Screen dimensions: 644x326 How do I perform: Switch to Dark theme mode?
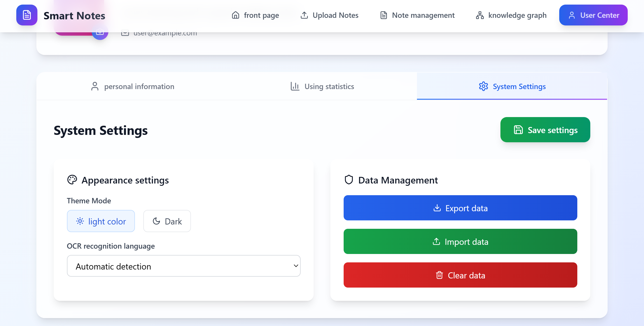167,221
